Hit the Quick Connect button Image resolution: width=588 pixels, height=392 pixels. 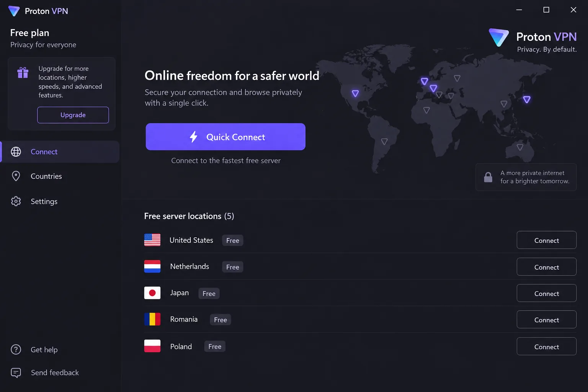tap(225, 137)
